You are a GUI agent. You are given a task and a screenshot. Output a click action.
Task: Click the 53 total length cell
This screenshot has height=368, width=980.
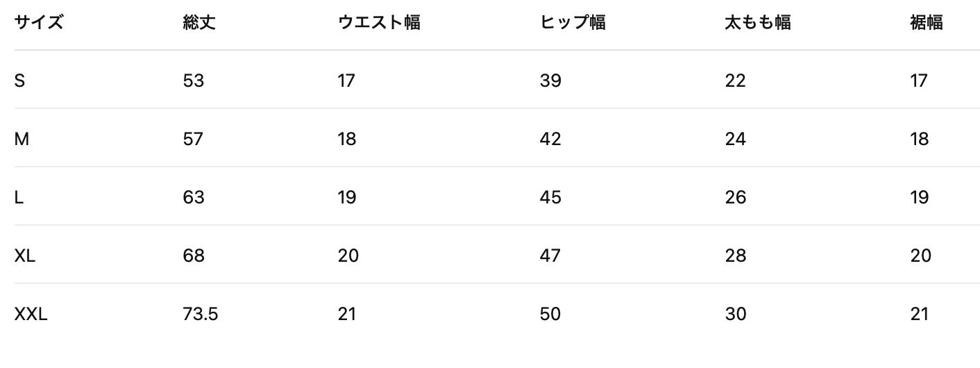tap(194, 81)
